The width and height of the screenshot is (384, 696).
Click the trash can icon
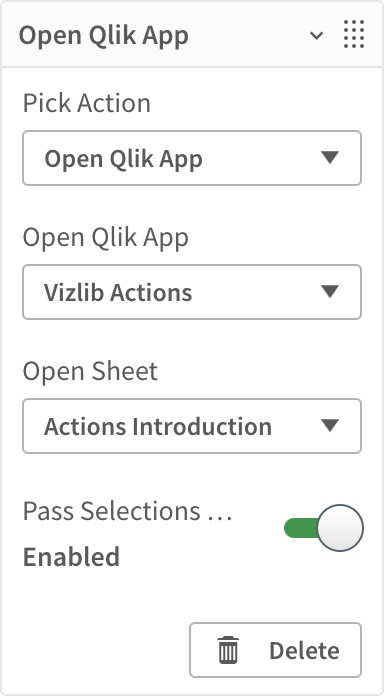click(228, 650)
